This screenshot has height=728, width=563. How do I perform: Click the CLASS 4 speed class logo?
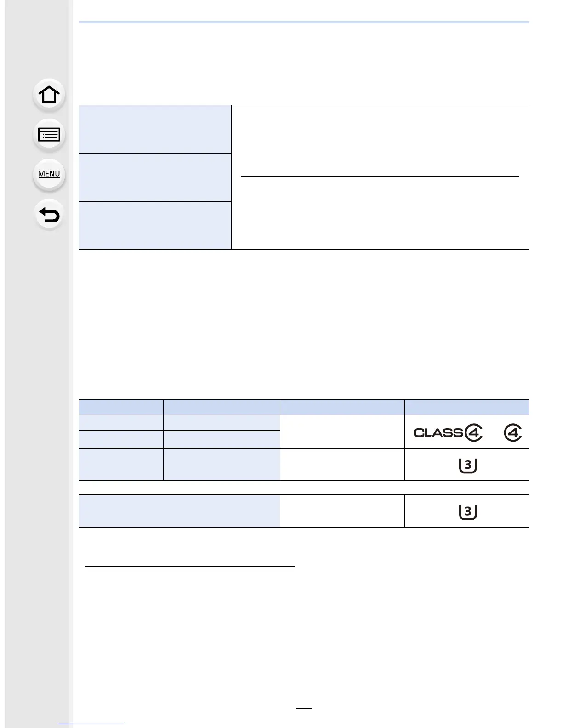point(448,432)
